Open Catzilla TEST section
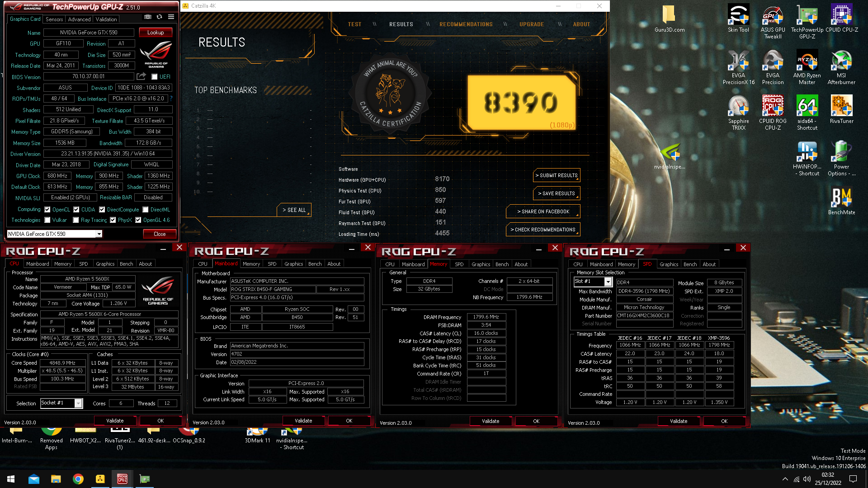 (354, 24)
